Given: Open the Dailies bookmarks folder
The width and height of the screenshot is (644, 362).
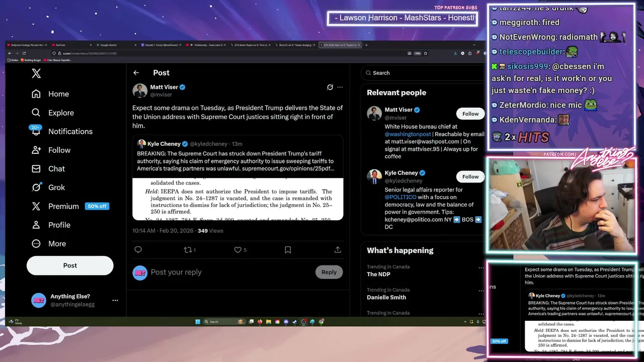Looking at the screenshot, I should coord(13,60).
